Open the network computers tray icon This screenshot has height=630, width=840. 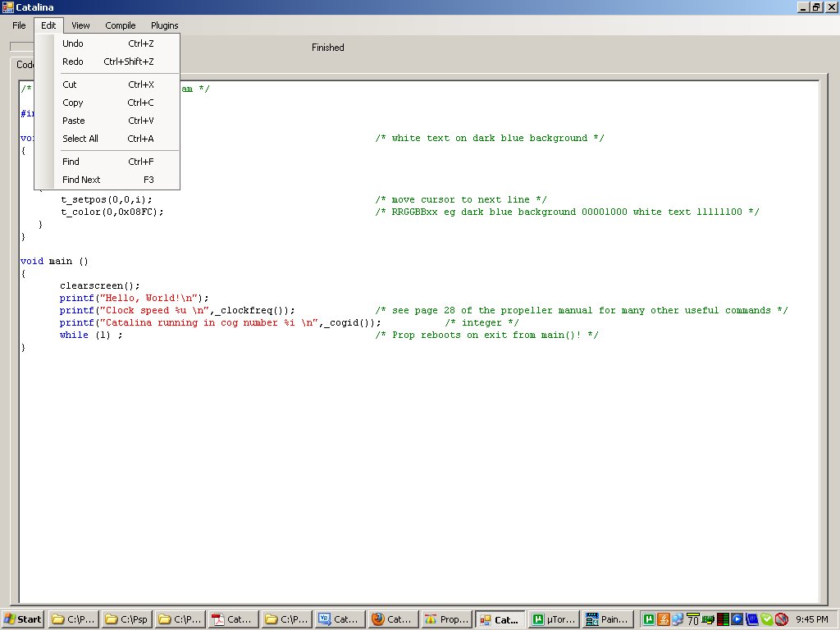pyautogui.click(x=678, y=619)
